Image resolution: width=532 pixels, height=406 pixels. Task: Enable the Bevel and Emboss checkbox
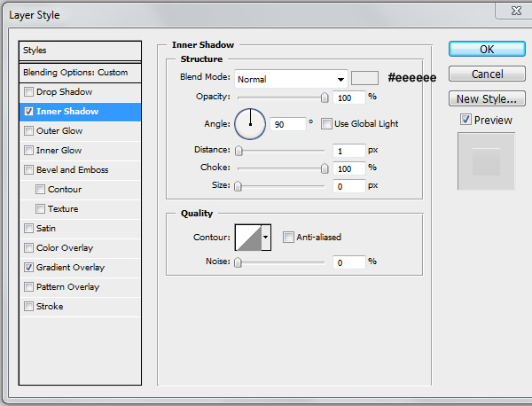pos(29,169)
